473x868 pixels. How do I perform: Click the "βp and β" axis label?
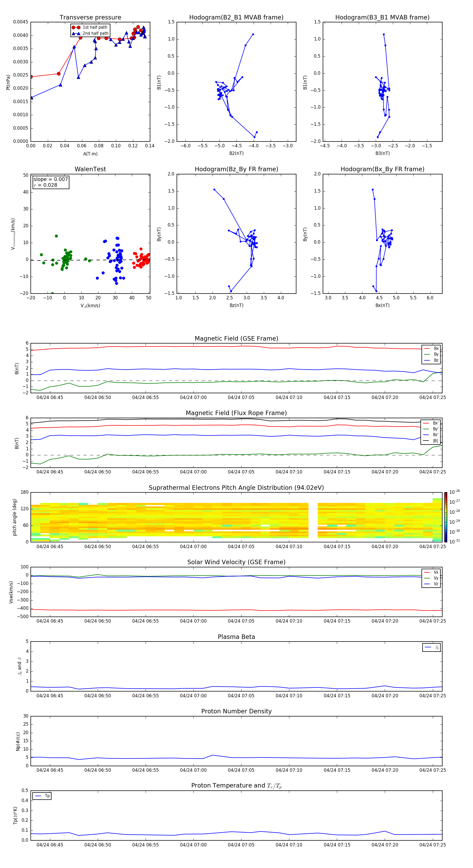[x=19, y=666]
